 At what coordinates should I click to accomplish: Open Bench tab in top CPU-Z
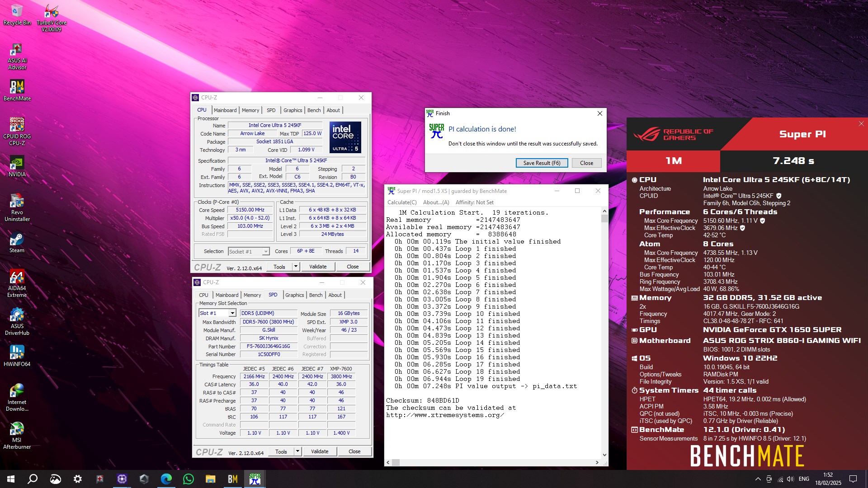coord(314,110)
